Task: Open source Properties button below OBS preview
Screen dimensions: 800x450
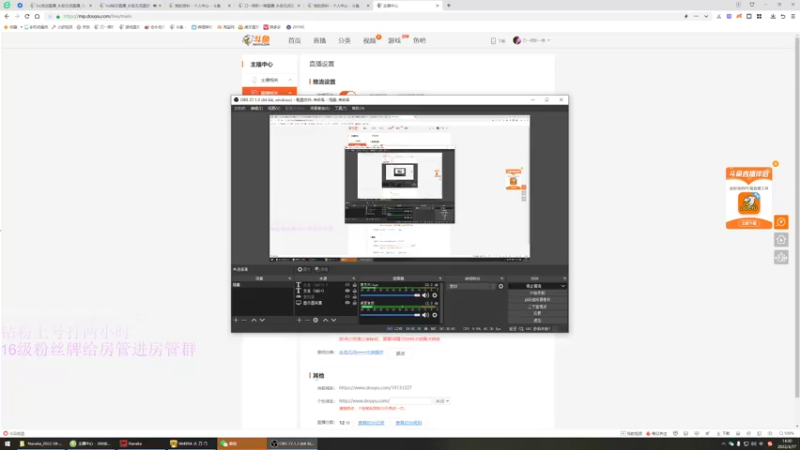Action: click(304, 269)
